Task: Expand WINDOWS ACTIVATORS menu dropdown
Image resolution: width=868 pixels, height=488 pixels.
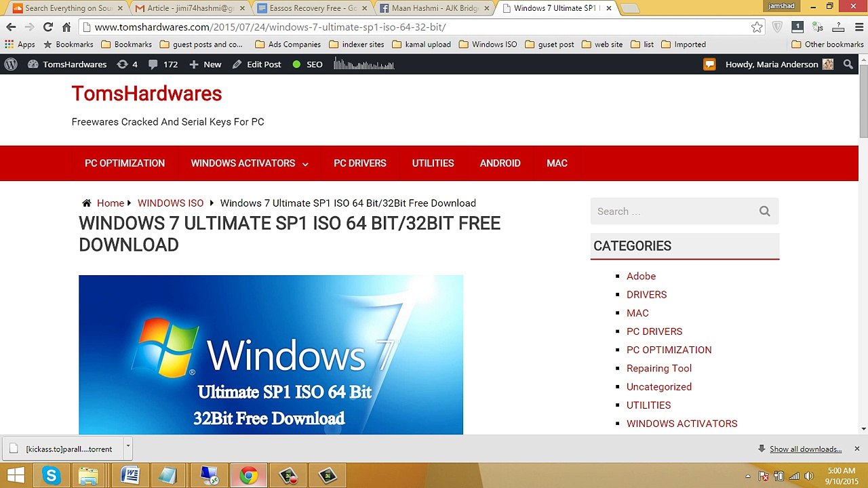Action: pos(305,164)
